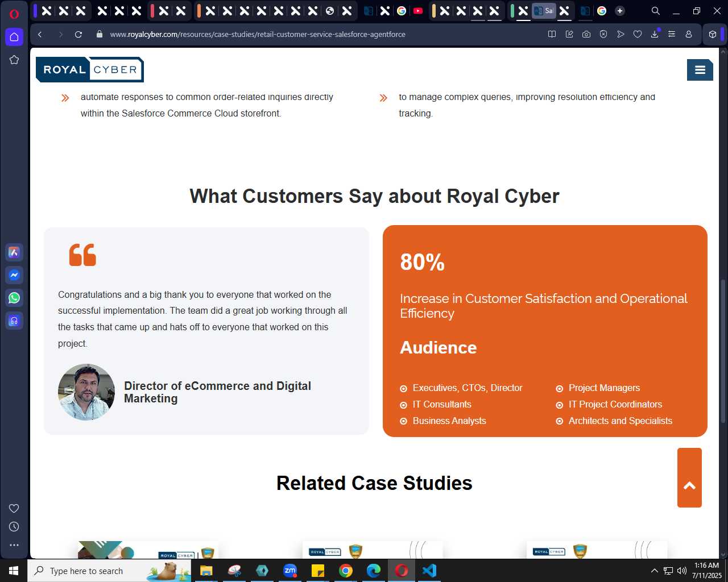Open the Windows Start menu

pyautogui.click(x=14, y=571)
